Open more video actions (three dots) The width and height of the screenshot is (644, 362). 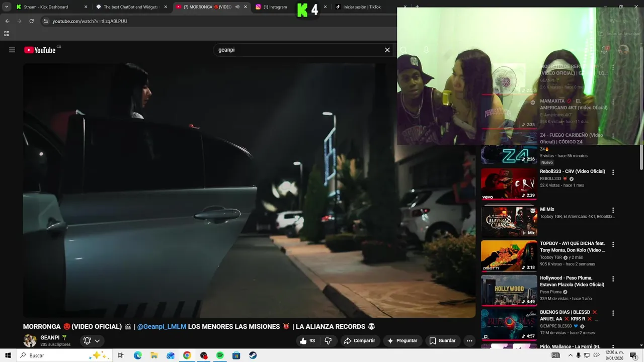469,340
